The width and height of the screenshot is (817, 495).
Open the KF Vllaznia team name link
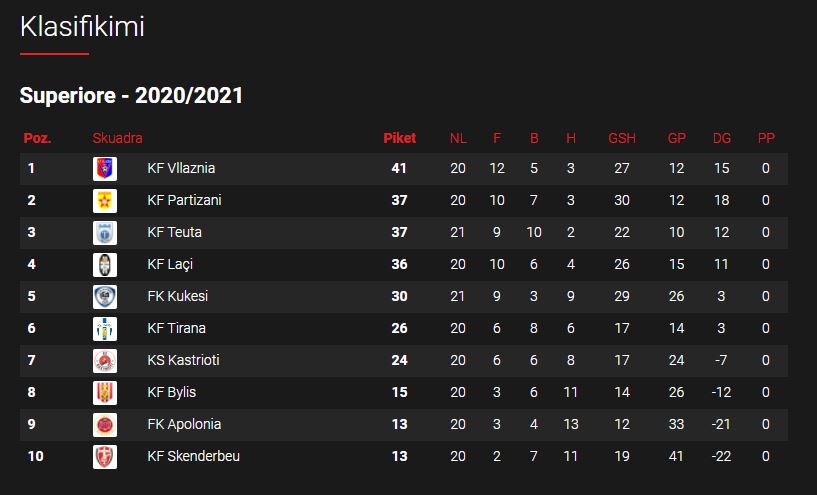point(181,169)
